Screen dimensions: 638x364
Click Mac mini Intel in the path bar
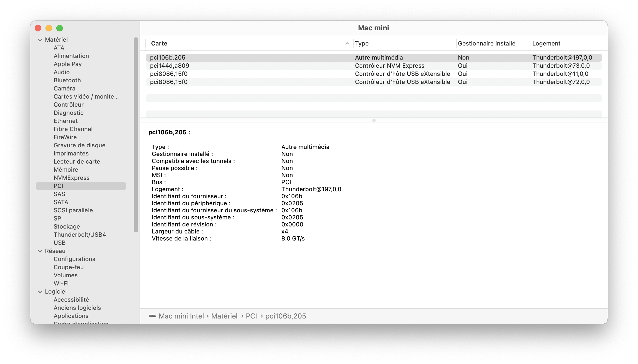(181, 316)
